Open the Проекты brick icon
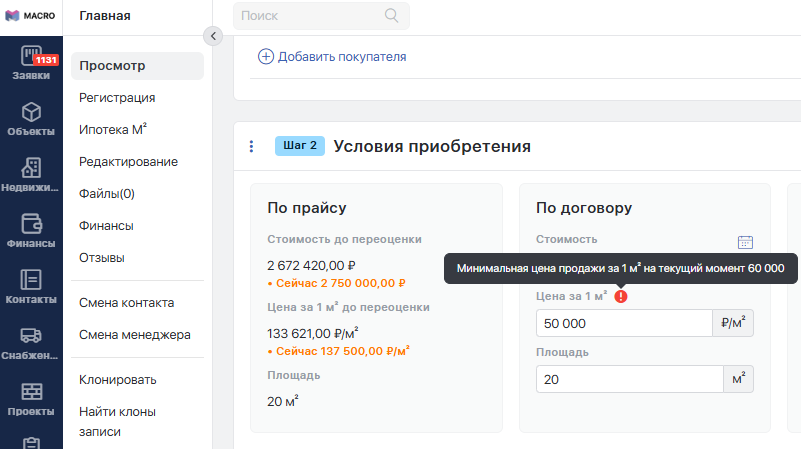 (31, 393)
